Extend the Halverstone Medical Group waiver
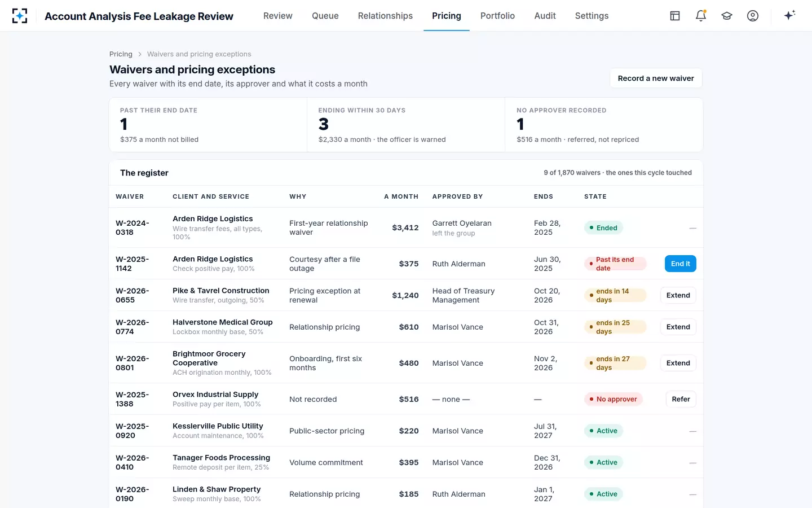This screenshot has height=508, width=812. click(678, 327)
